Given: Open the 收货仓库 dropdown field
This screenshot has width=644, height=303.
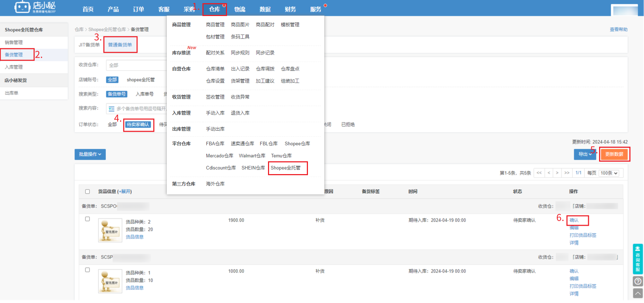Looking at the screenshot, I should coord(136,65).
